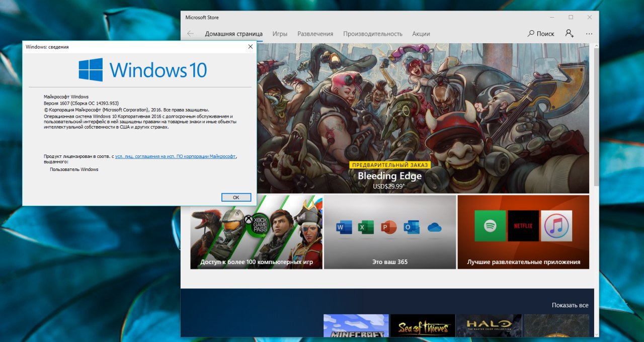
Task: Maximize the Microsoft Store window
Action: pos(571,17)
